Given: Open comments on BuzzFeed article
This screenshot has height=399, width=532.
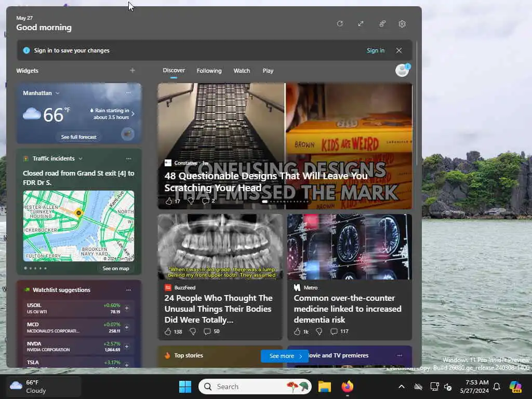Looking at the screenshot, I should pos(211,331).
